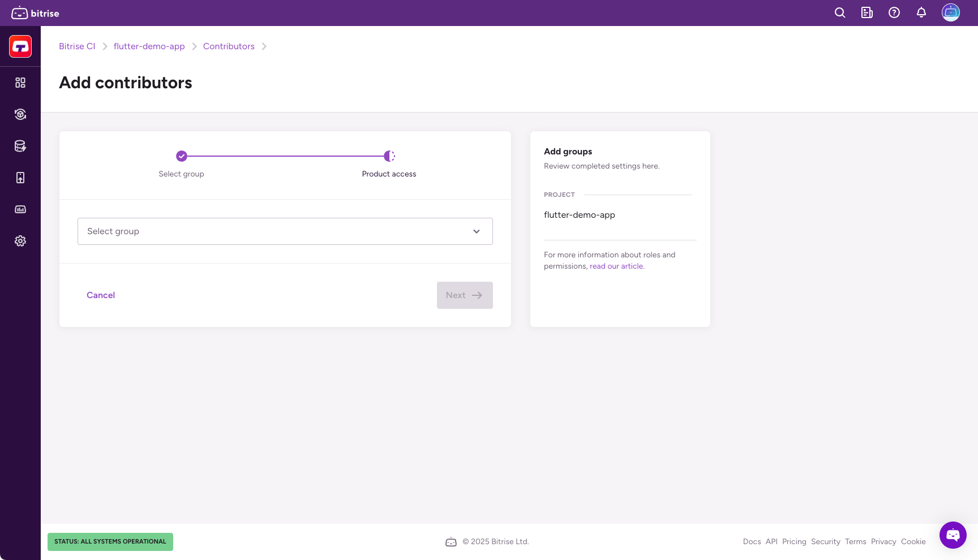Image resolution: width=978 pixels, height=560 pixels.
Task: Click the red workspace icon in sidebar
Action: tap(20, 46)
